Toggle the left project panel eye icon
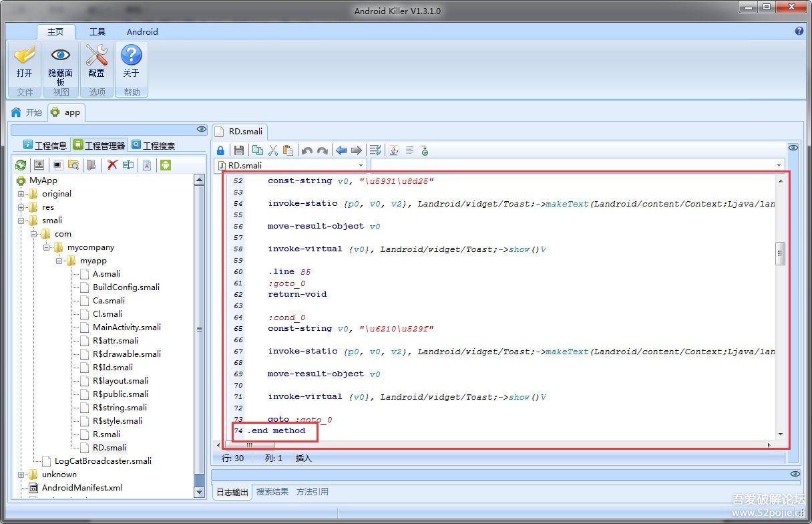Viewport: 812px width, 524px height. 201,129
